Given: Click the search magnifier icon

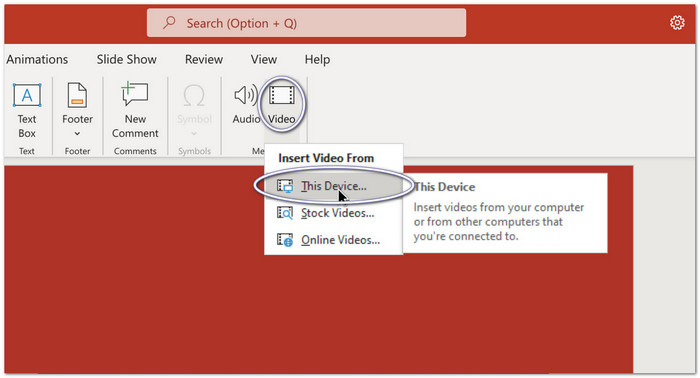Looking at the screenshot, I should [x=169, y=22].
